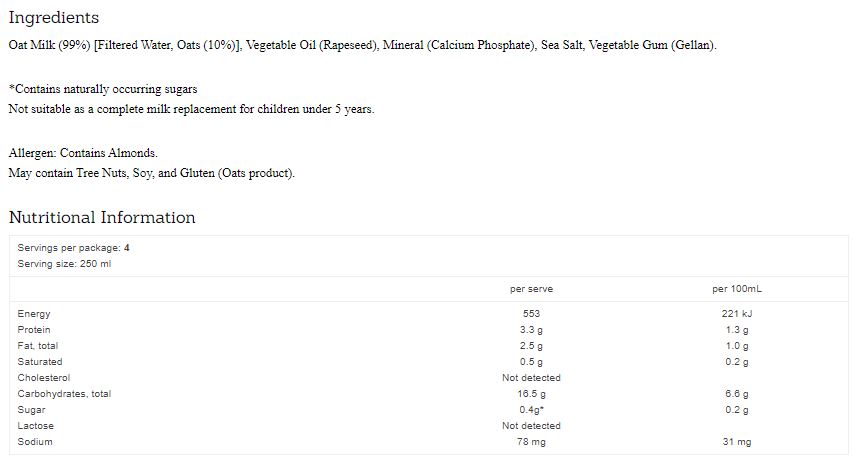Click the 'Servings per package' line
The width and height of the screenshot is (861, 465).
tap(73, 248)
